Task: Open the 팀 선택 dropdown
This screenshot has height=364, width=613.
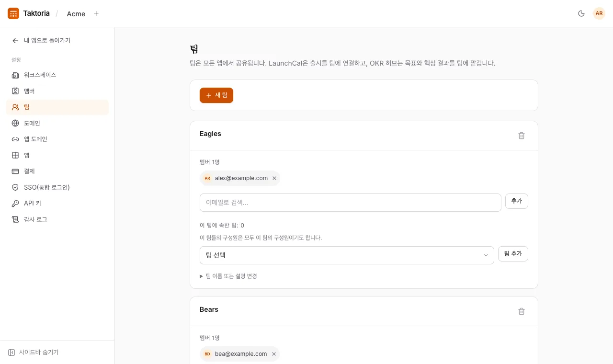Action: (347, 255)
